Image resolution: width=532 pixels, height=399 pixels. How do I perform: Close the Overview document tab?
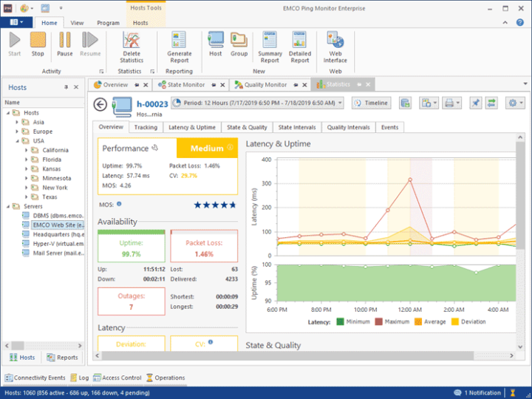tap(146, 85)
